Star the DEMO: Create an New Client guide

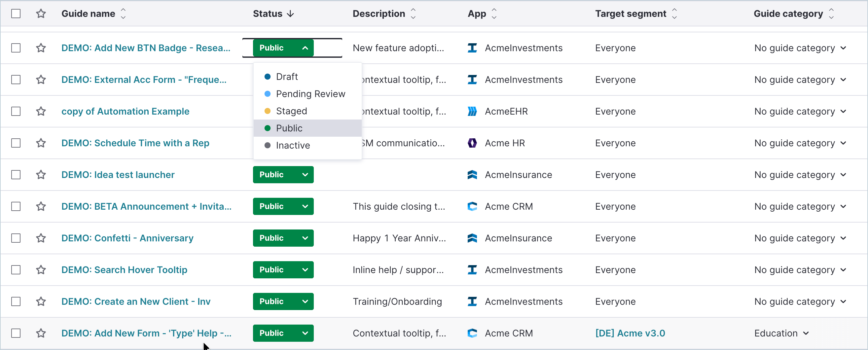pyautogui.click(x=41, y=301)
